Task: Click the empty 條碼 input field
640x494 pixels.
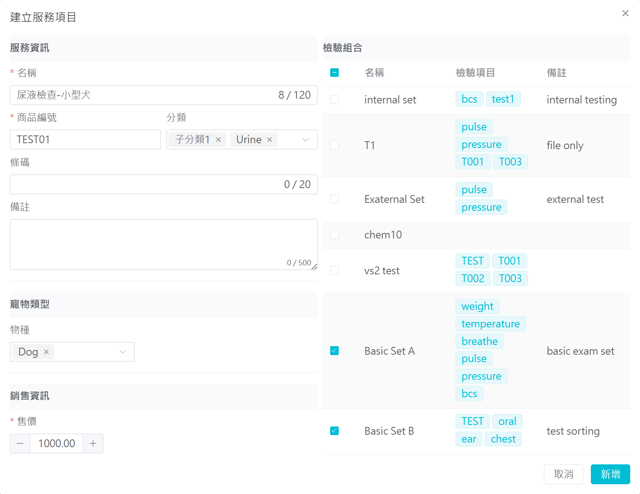Action: point(164,185)
